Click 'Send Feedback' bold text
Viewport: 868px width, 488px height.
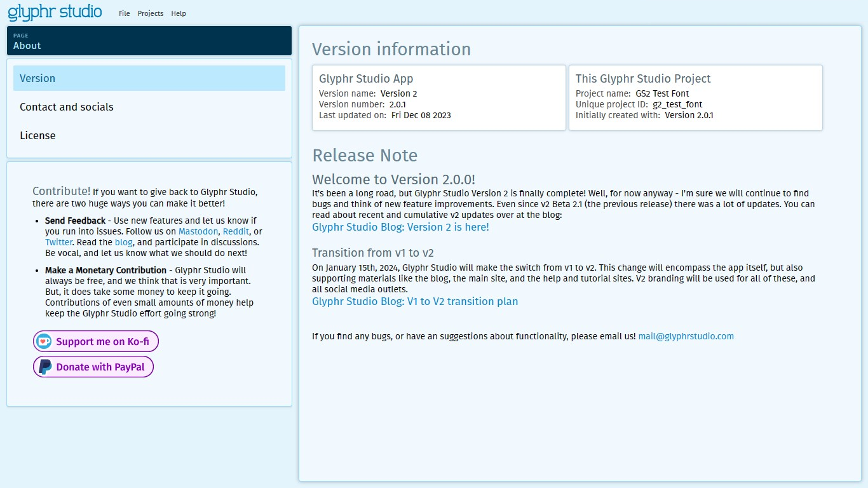tap(75, 220)
